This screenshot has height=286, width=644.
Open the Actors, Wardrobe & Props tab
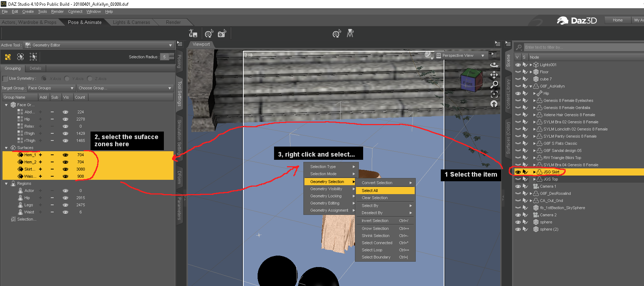tap(29, 22)
